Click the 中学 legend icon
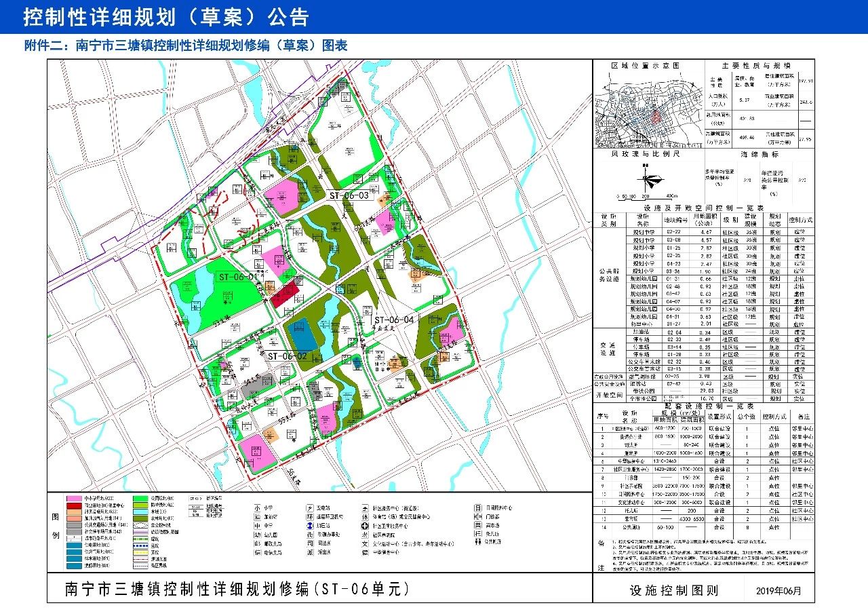 pyautogui.click(x=257, y=526)
